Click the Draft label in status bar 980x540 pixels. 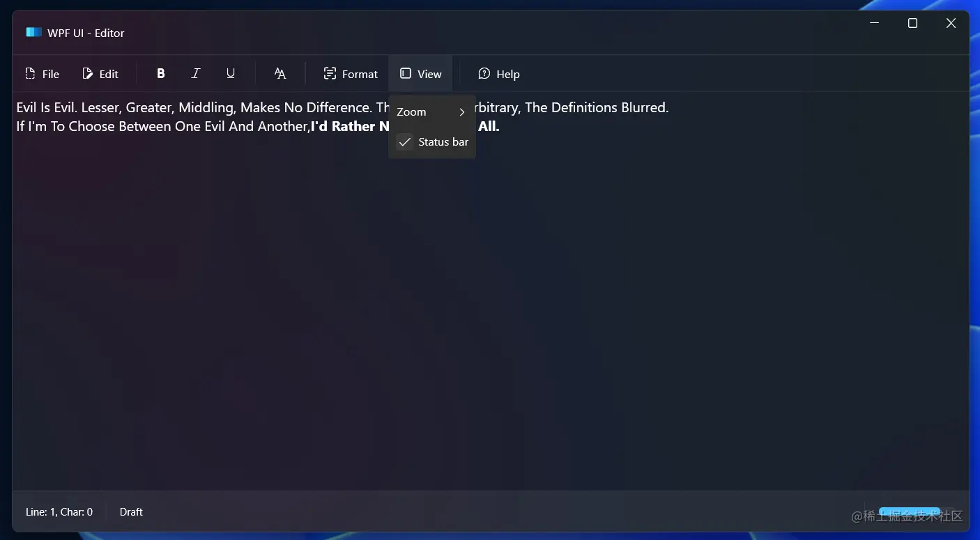click(131, 511)
